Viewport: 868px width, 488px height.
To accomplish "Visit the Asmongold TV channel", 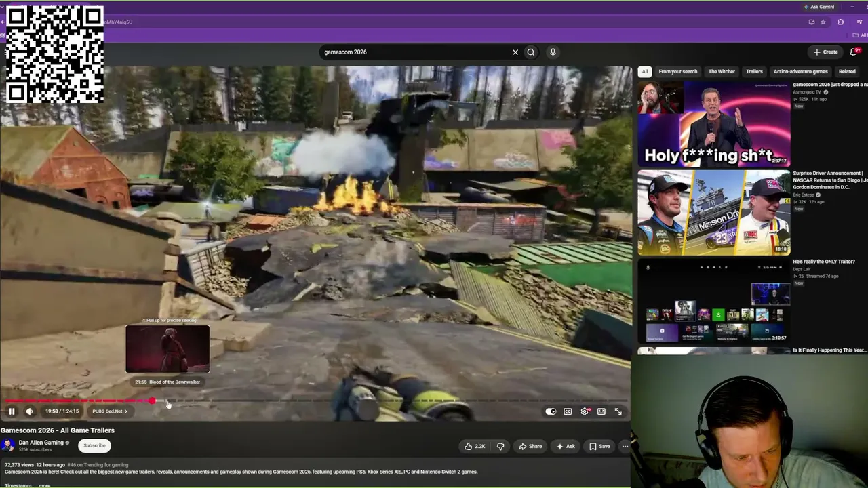I will pos(807,92).
